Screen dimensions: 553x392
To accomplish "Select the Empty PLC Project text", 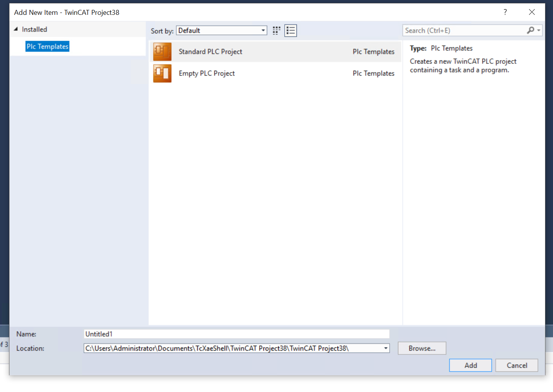I will (207, 73).
